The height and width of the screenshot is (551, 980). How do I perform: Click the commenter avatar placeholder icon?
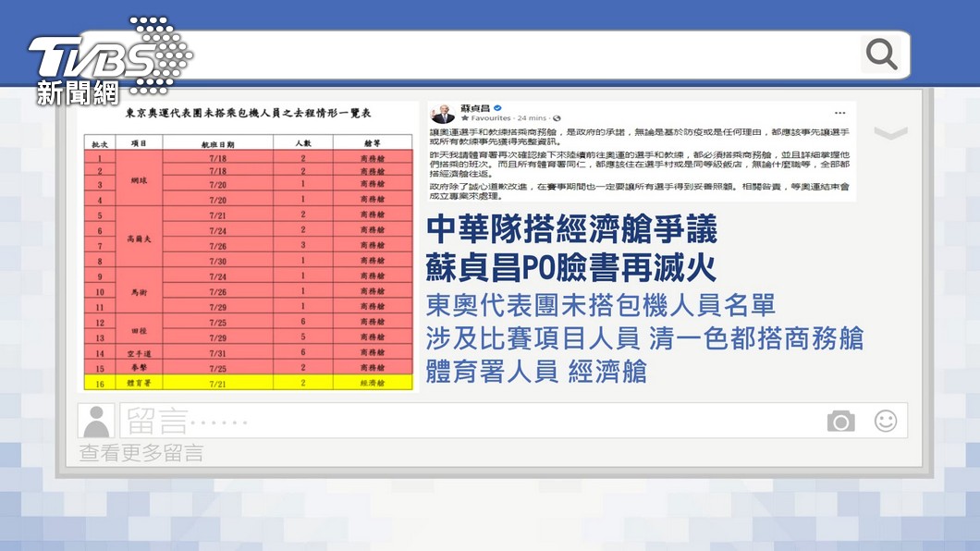(x=96, y=421)
